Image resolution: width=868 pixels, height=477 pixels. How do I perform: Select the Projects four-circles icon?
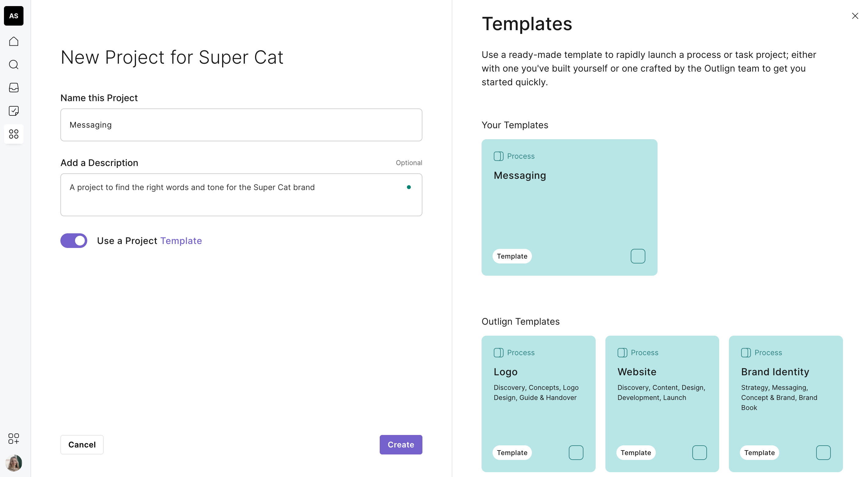(14, 134)
